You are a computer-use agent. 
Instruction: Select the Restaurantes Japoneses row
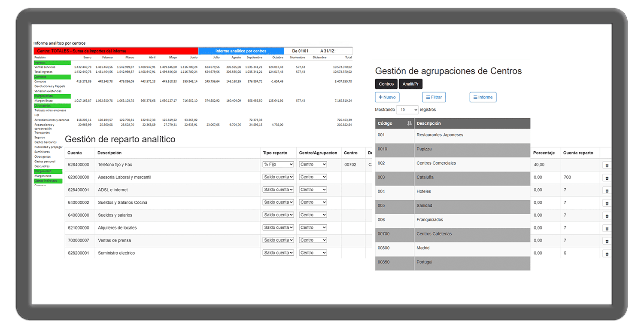(440, 135)
